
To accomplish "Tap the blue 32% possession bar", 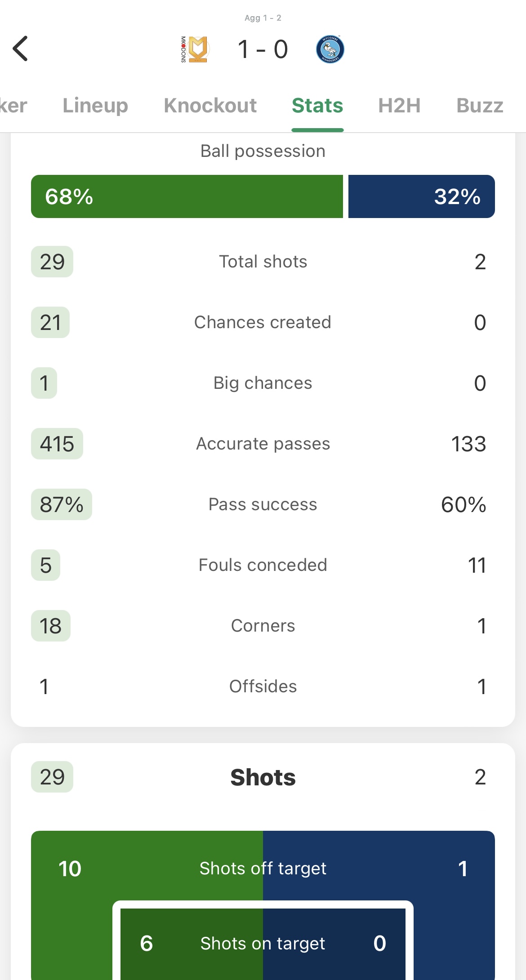I will [421, 196].
